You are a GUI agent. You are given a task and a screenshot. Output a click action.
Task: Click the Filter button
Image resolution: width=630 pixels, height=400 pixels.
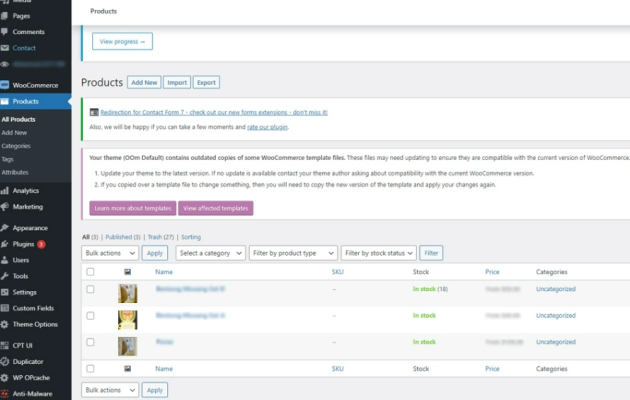(x=431, y=253)
